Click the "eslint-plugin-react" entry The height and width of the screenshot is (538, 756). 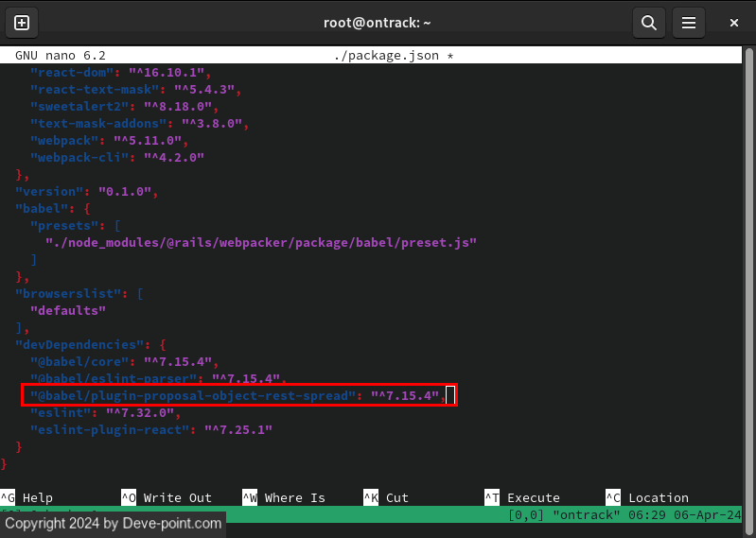click(x=151, y=429)
